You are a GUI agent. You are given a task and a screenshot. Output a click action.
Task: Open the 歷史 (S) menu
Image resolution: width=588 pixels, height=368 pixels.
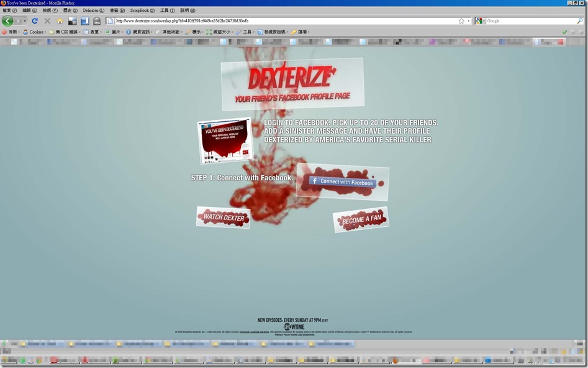point(70,10)
